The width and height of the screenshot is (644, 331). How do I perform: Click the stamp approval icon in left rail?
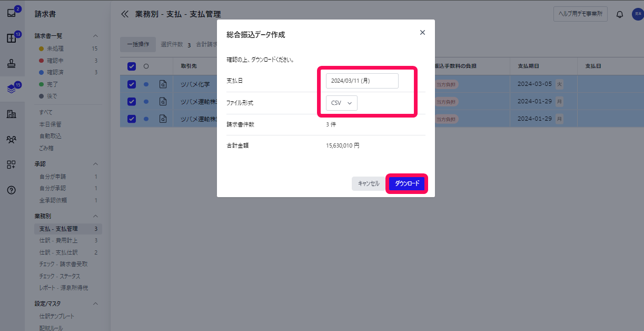click(x=12, y=64)
